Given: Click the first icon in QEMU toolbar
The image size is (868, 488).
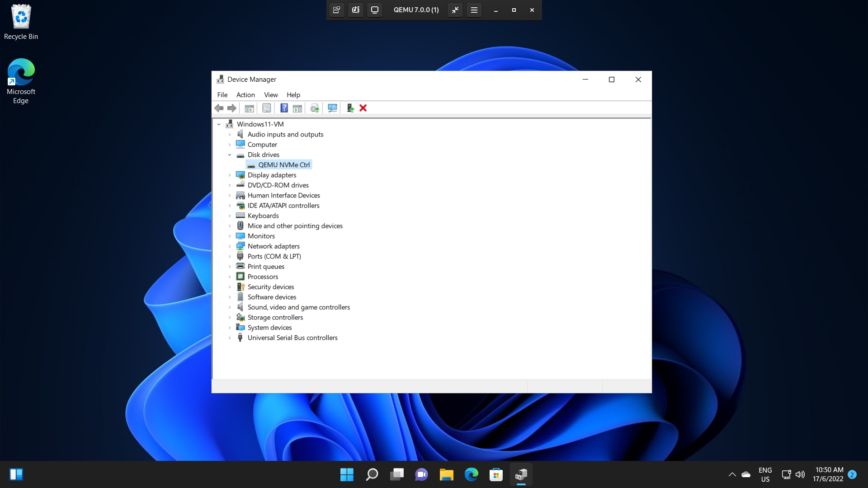Looking at the screenshot, I should point(336,10).
